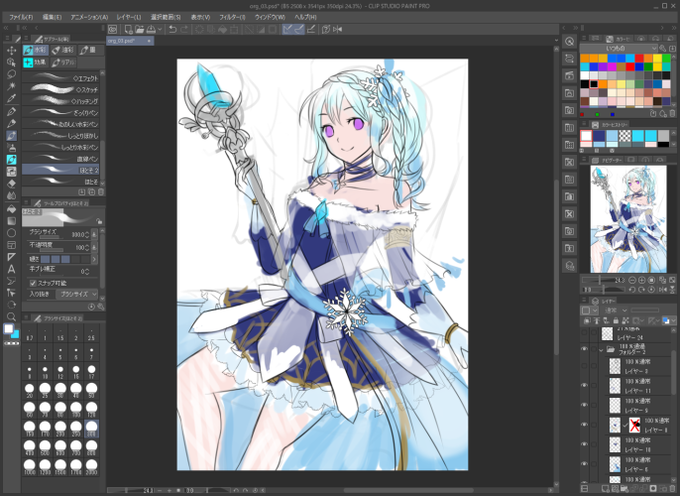
Task: Open the Quick Access icon in right dock
Action: [569, 41]
